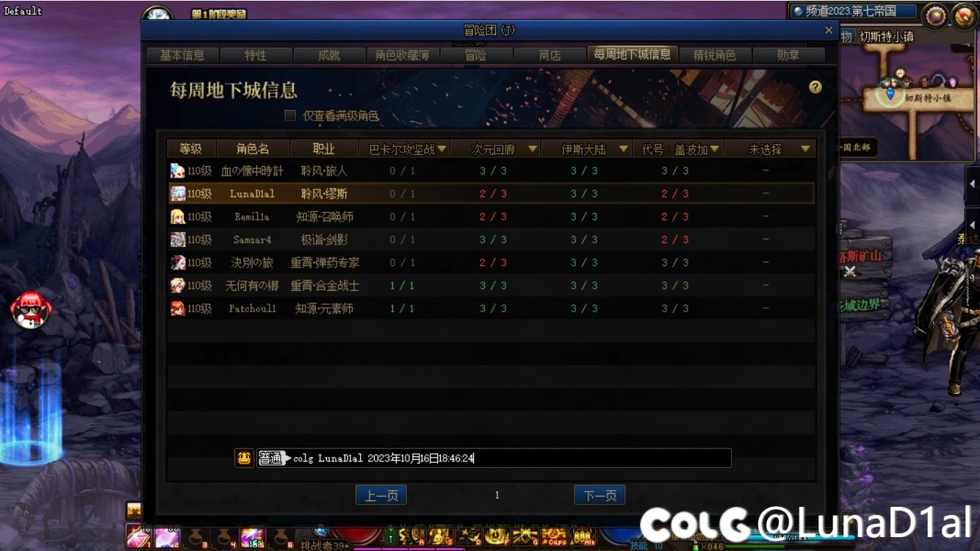Sort by the 职业 column header
The width and height of the screenshot is (980, 551).
pos(324,149)
